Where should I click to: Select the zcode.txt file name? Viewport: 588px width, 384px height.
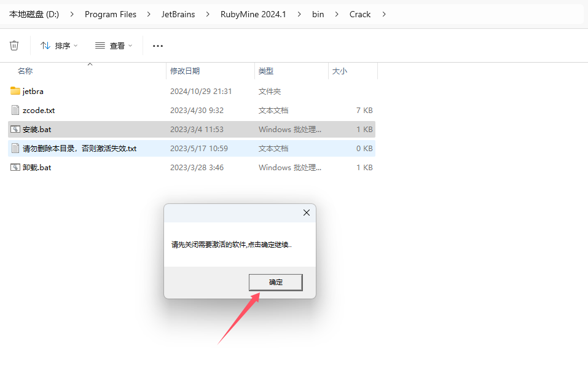[x=39, y=110]
